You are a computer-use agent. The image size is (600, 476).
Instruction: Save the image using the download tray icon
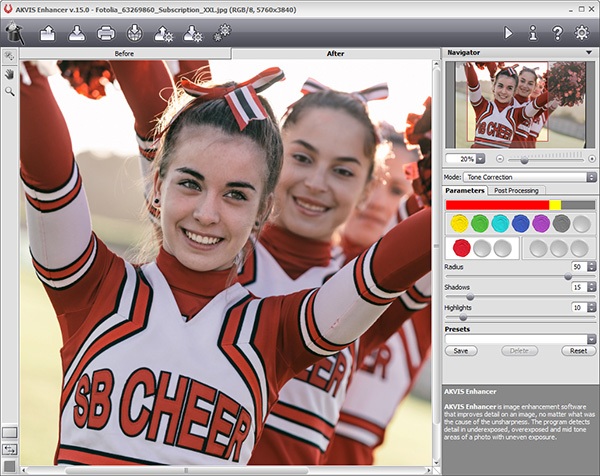point(77,33)
